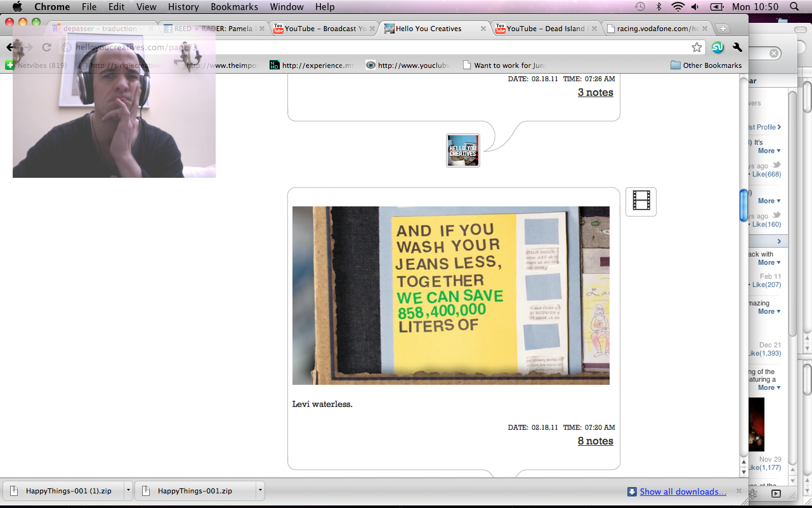Click the volume icon in menu bar
The height and width of the screenshot is (508, 812).
point(695,7)
